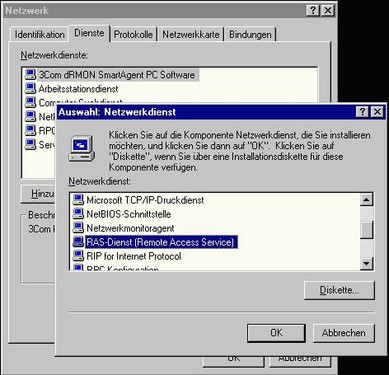Screen dimensions: 389x375
Task: Click the NetBIOS-Schnittstelle icon
Action: [78, 214]
